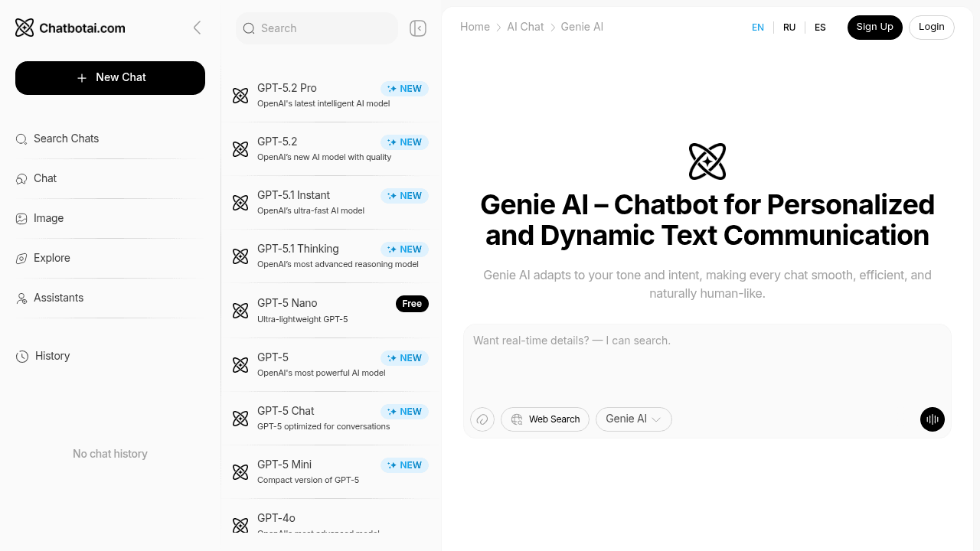Switch language to ES
This screenshot has width=980, height=551.
click(820, 28)
